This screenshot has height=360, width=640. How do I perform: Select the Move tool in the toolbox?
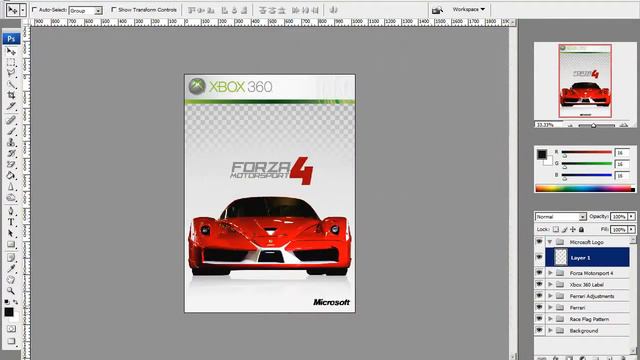(x=11, y=52)
